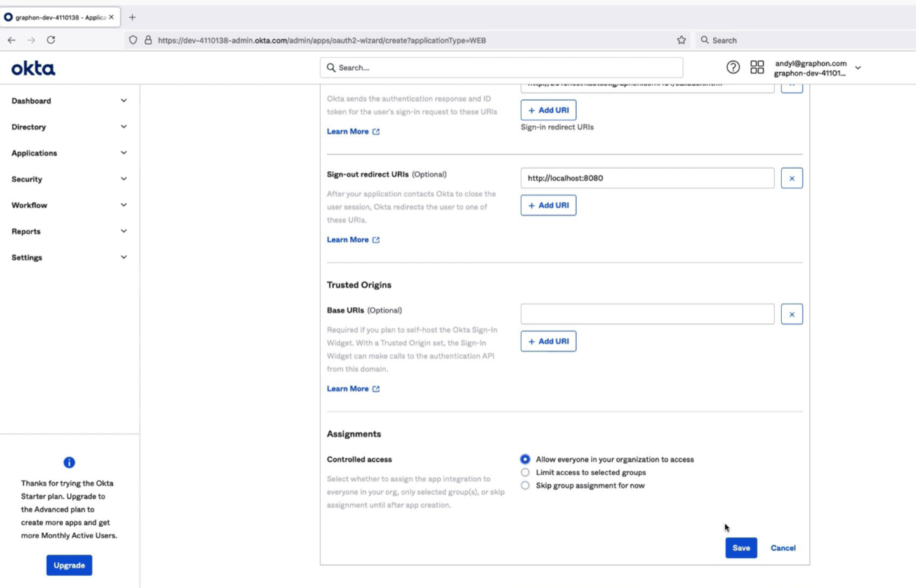Click the Assignments heading
916x588 pixels.
click(x=354, y=435)
